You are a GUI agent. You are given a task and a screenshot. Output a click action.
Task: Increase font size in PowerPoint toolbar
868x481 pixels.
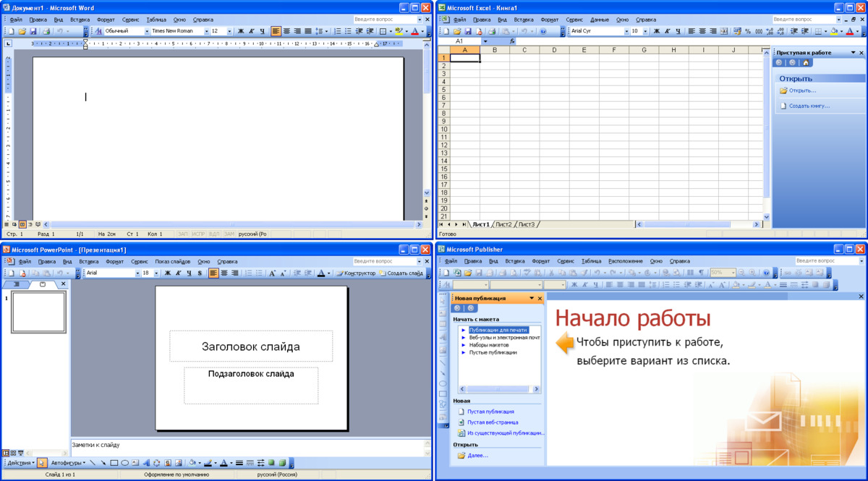(272, 273)
